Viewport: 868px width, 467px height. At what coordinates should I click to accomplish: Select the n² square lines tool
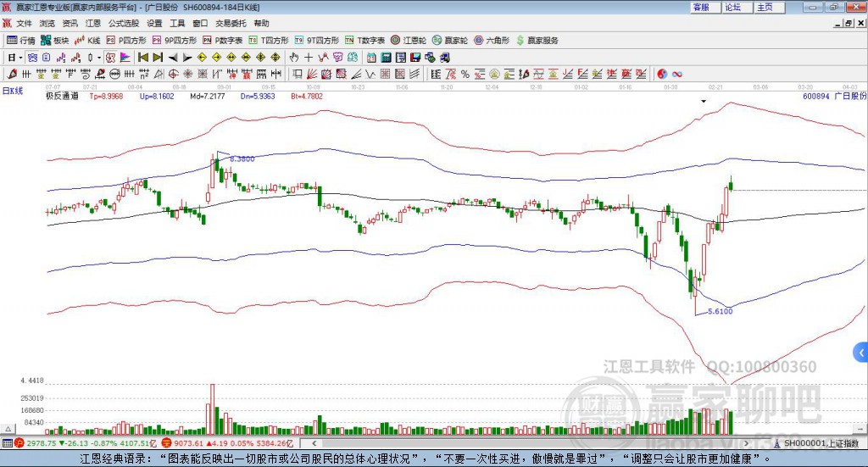144,74
